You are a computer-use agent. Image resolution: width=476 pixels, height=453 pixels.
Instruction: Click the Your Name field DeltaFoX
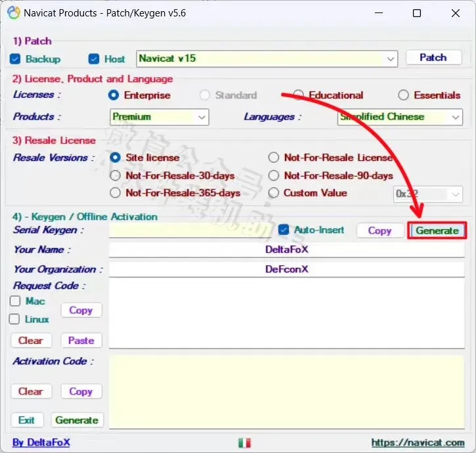coord(286,249)
